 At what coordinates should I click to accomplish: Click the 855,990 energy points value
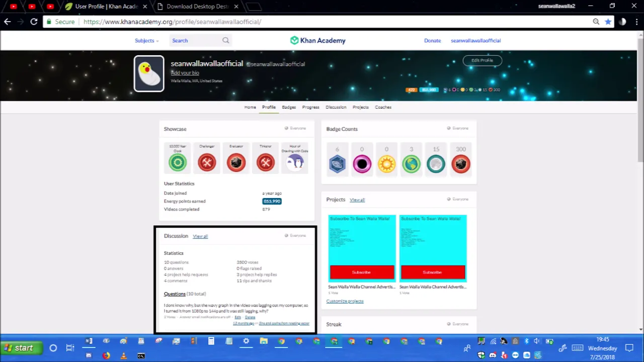pos(272,201)
